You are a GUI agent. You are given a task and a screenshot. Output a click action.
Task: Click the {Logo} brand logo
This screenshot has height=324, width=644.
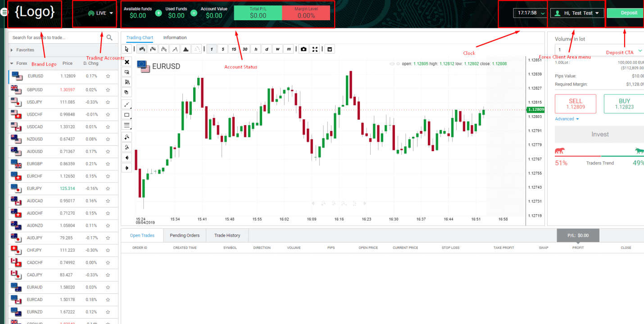(x=35, y=12)
